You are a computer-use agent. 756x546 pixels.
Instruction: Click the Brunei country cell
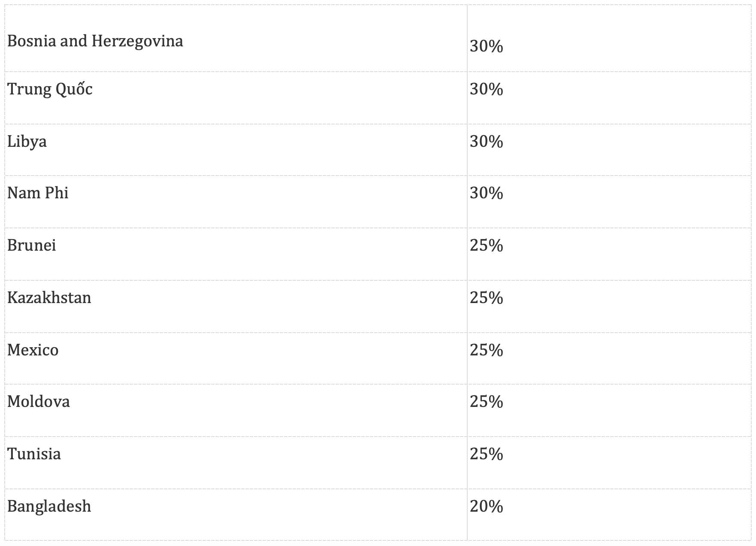tap(32, 246)
